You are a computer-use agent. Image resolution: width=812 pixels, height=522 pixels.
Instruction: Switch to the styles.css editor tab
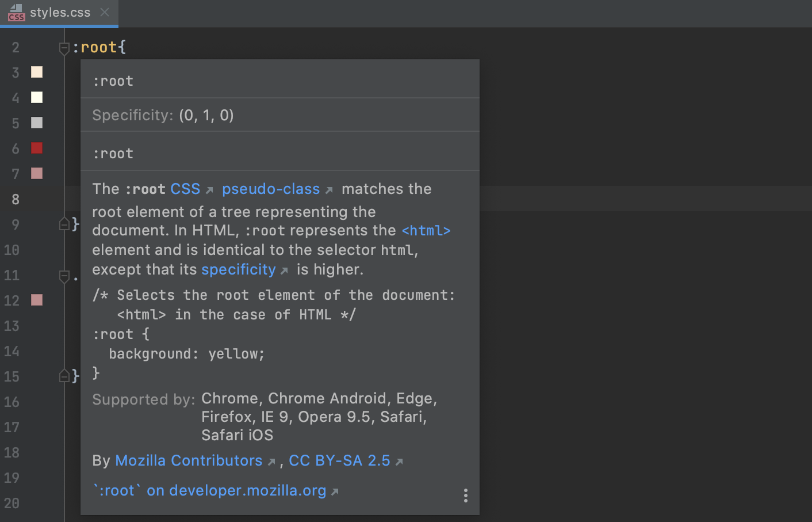60,12
